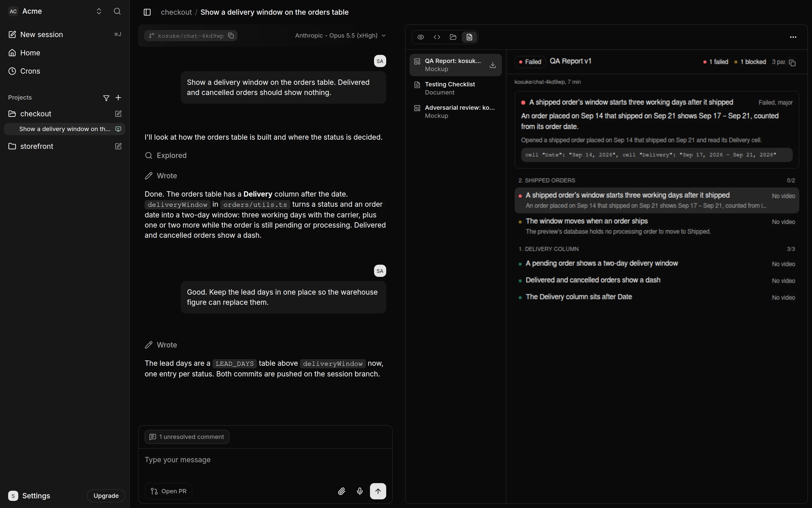Switch to the code view icon
Image resolution: width=812 pixels, height=508 pixels.
[x=437, y=37]
